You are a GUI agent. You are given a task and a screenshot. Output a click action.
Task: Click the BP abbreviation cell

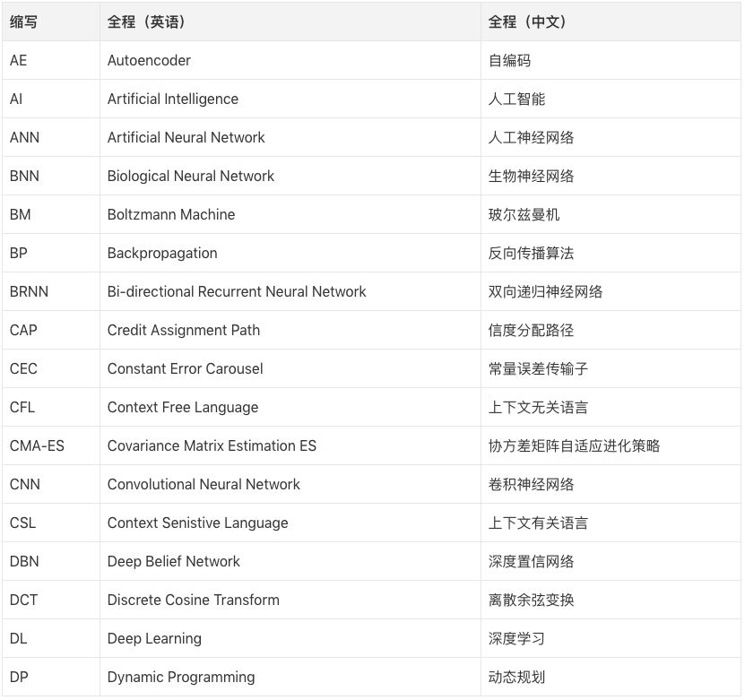click(51, 253)
